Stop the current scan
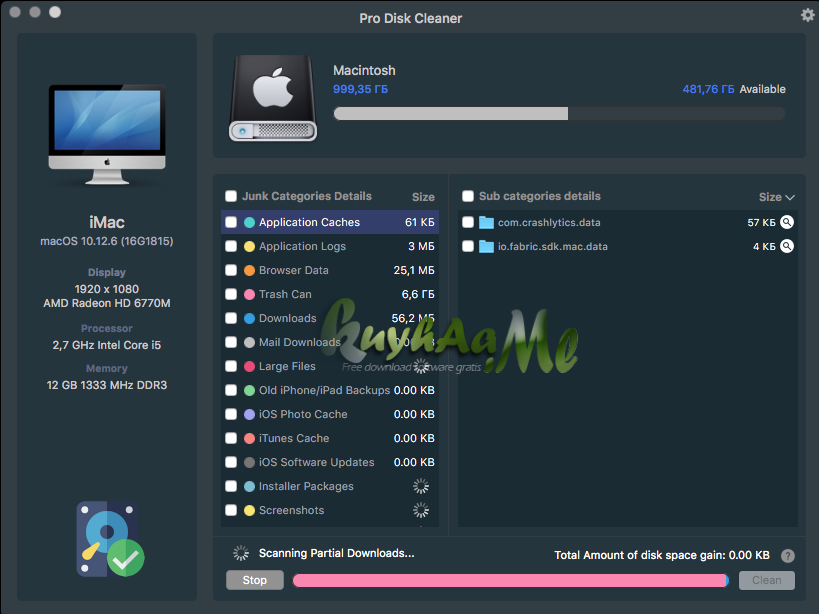 coord(255,580)
